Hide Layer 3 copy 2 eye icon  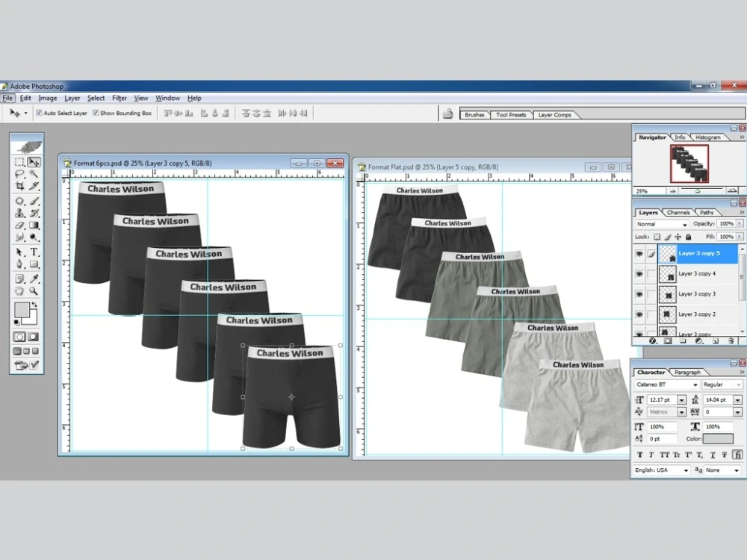(x=639, y=314)
